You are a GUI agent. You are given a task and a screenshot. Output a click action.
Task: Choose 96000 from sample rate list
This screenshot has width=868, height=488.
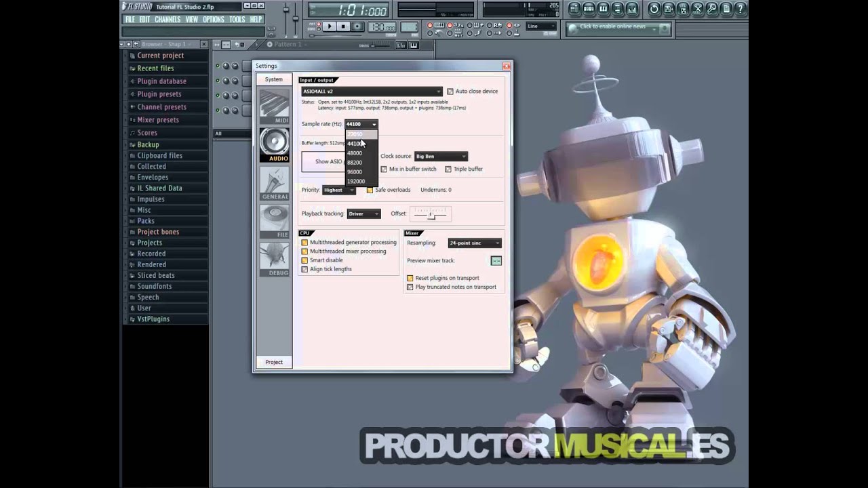(x=361, y=172)
